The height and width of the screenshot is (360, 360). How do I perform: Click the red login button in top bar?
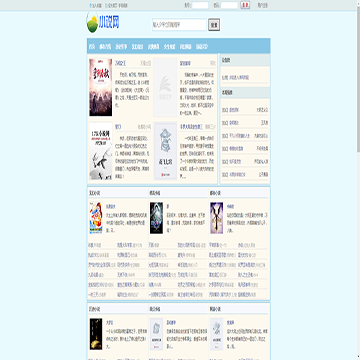tap(245, 5)
